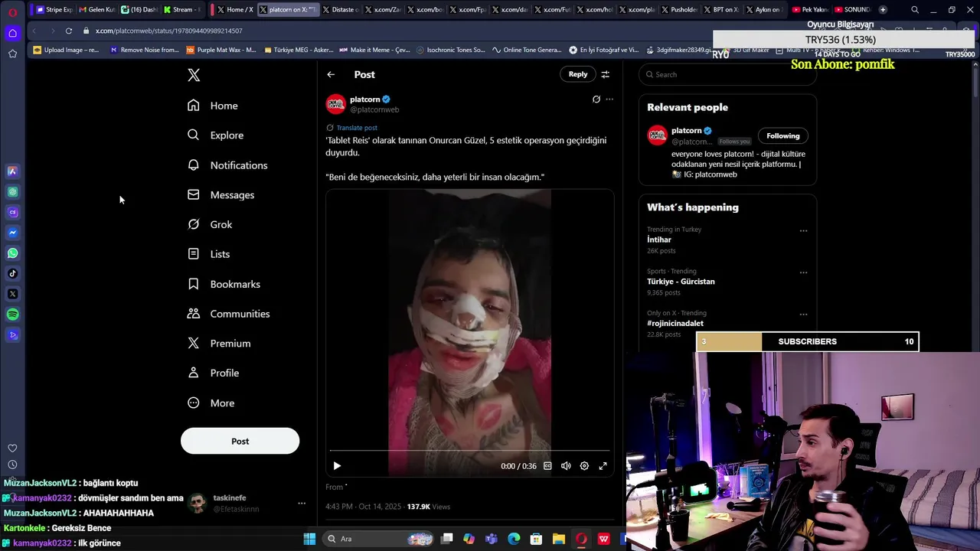Mute the video volume
Image resolution: width=980 pixels, height=551 pixels.
566,466
